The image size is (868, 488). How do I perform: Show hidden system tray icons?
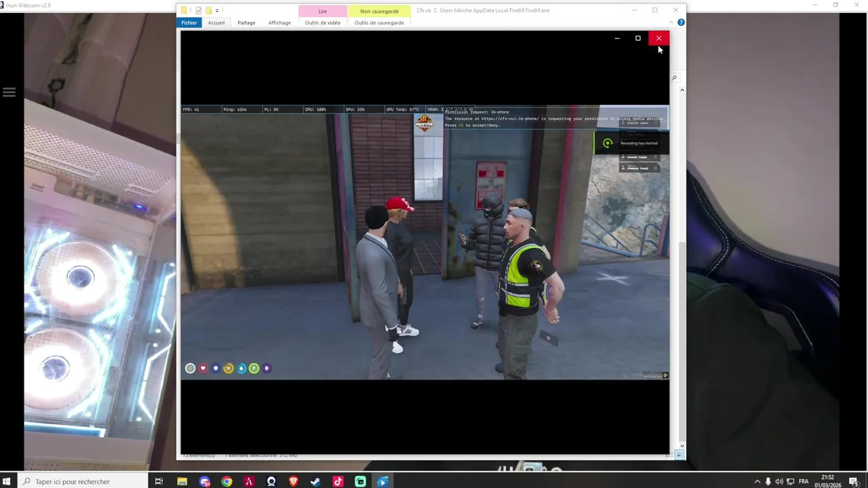pyautogui.click(x=757, y=481)
